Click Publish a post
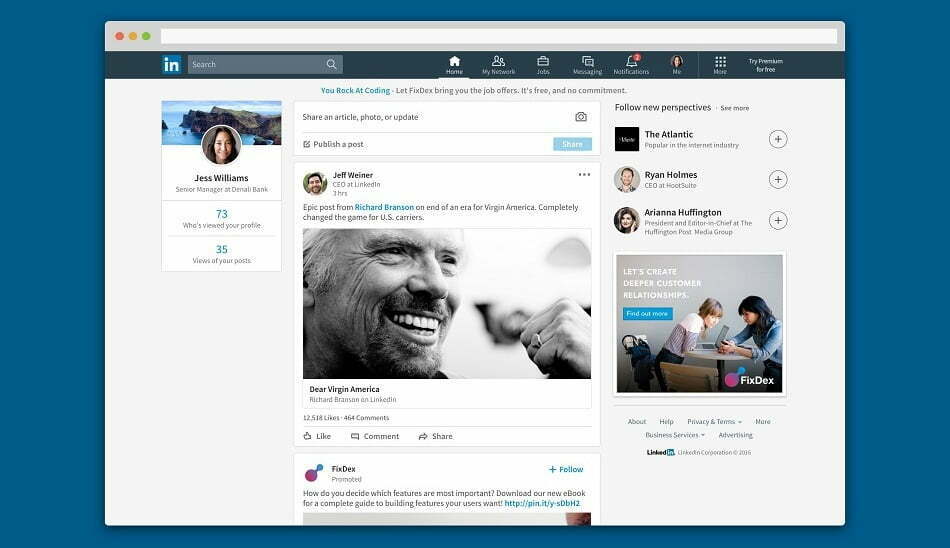The width and height of the screenshot is (950, 548). [x=333, y=144]
